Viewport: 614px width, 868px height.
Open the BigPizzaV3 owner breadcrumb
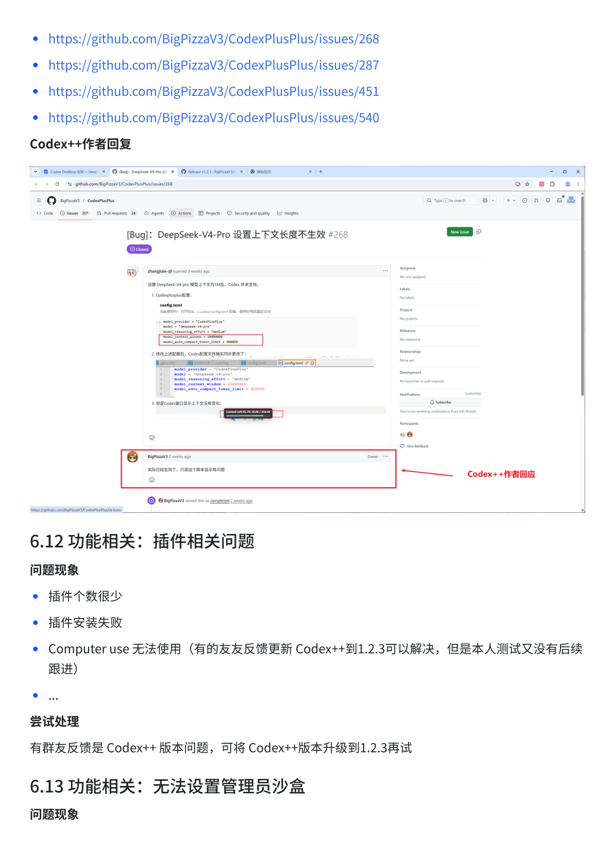click(x=70, y=201)
